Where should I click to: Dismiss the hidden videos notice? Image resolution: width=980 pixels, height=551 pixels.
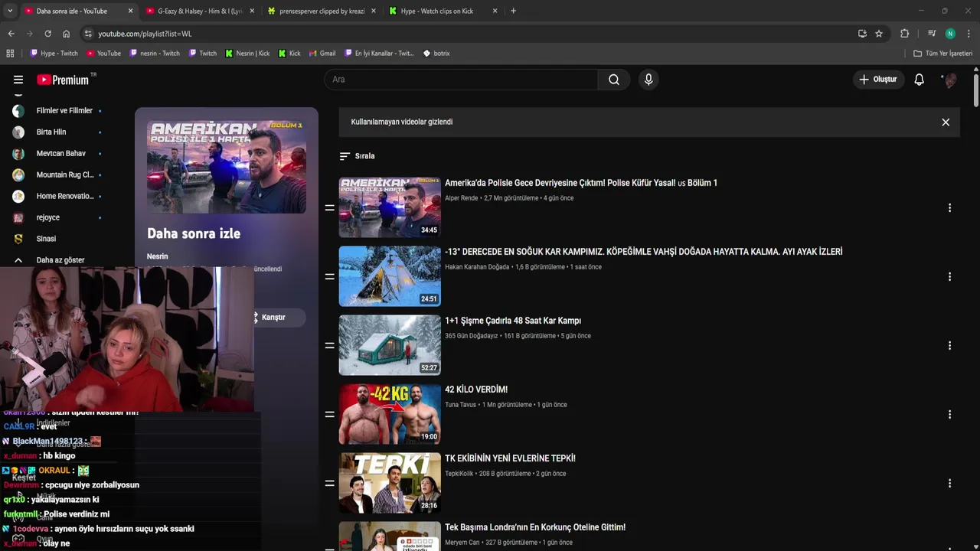pyautogui.click(x=946, y=122)
